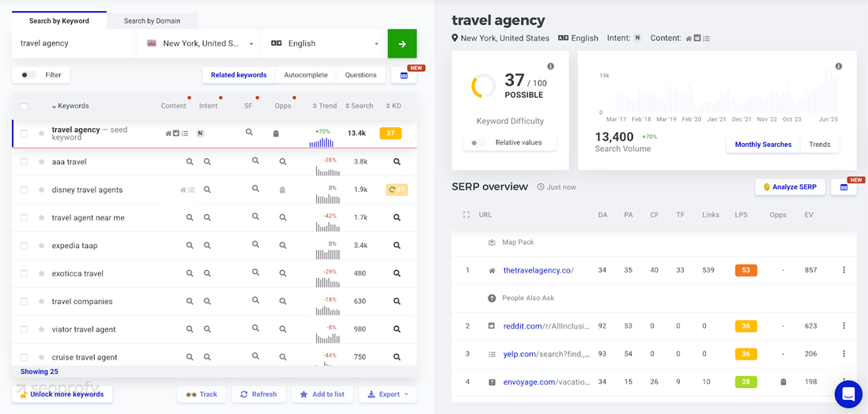Check the box for 'disney travel agents'

pyautogui.click(x=24, y=190)
